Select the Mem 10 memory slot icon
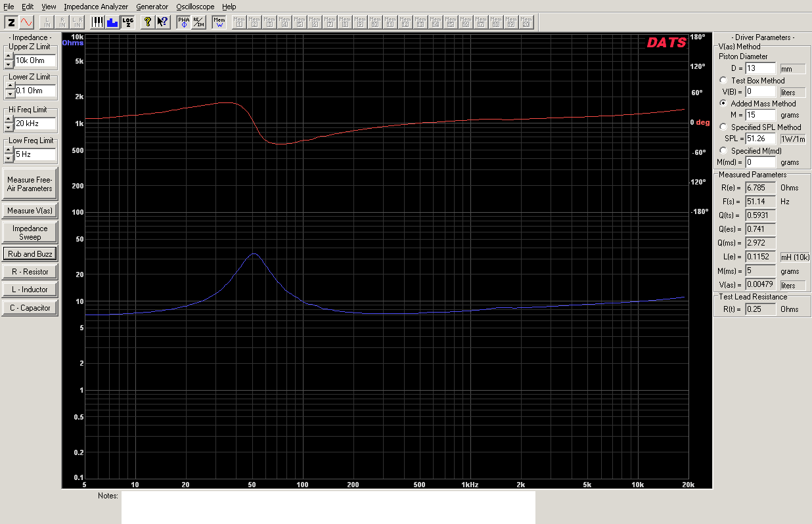The height and width of the screenshot is (524, 812). coord(375,22)
